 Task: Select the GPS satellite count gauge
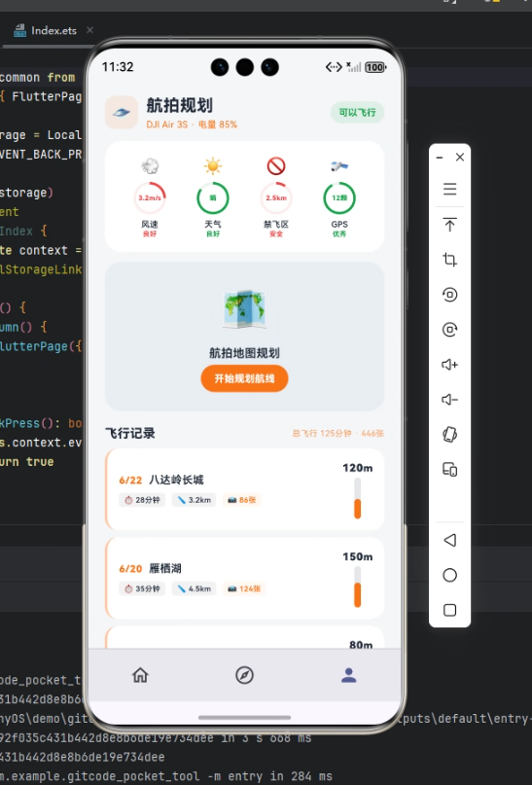coord(339,197)
